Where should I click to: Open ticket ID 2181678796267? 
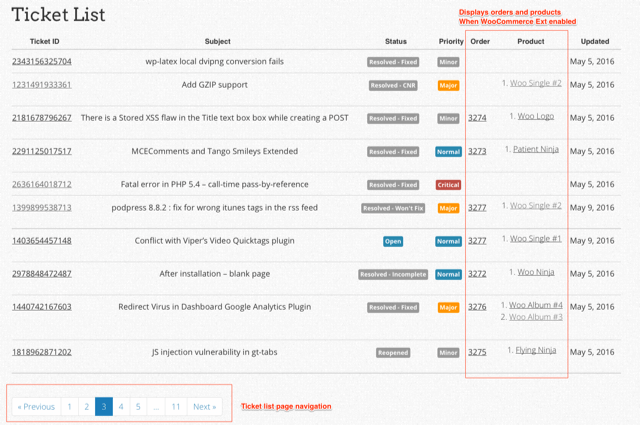click(x=42, y=118)
